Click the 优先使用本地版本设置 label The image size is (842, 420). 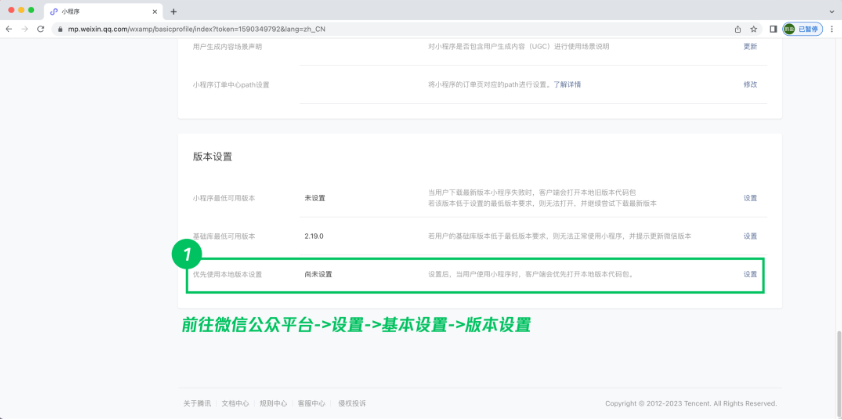point(227,274)
